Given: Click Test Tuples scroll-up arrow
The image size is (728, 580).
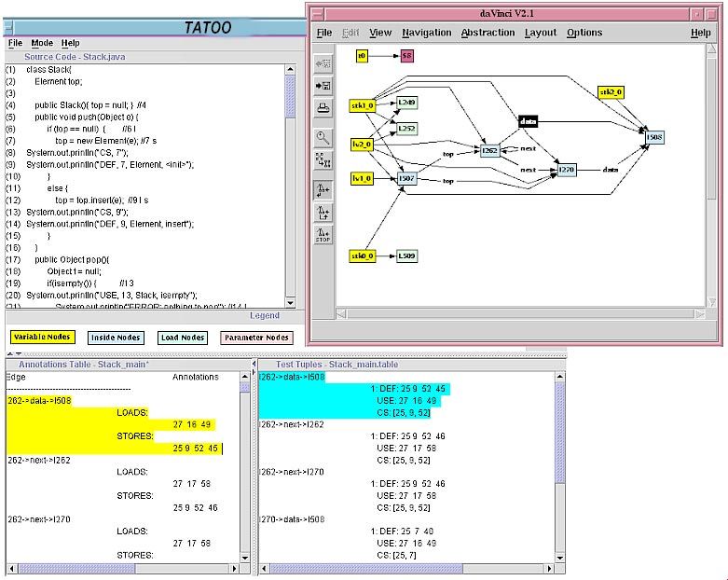Looking at the screenshot, I should [x=560, y=376].
